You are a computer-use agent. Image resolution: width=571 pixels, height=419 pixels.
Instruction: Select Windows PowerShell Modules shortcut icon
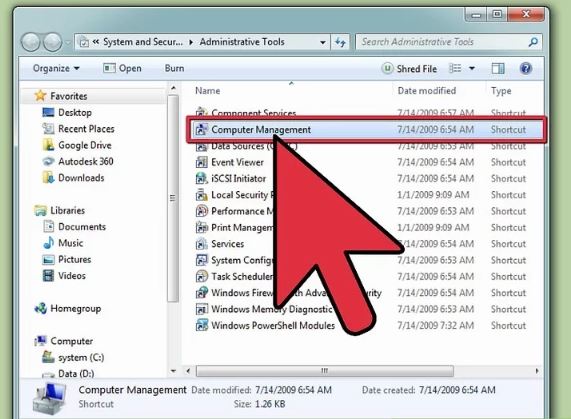(201, 325)
